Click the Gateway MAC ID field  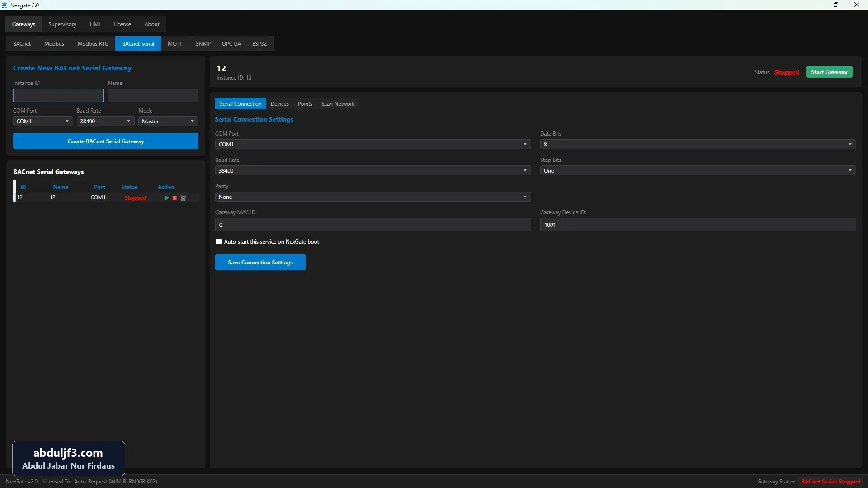coord(373,225)
